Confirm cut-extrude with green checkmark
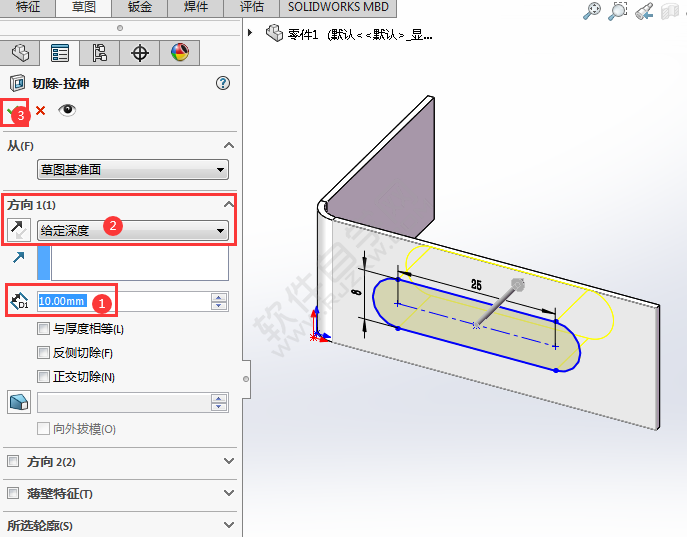This screenshot has height=537, width=687. click(14, 111)
